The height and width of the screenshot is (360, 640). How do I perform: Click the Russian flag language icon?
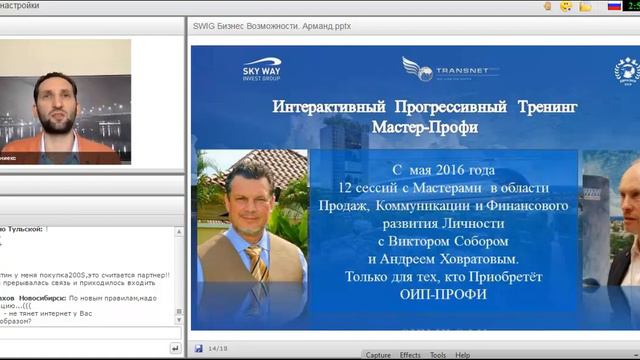click(614, 6)
